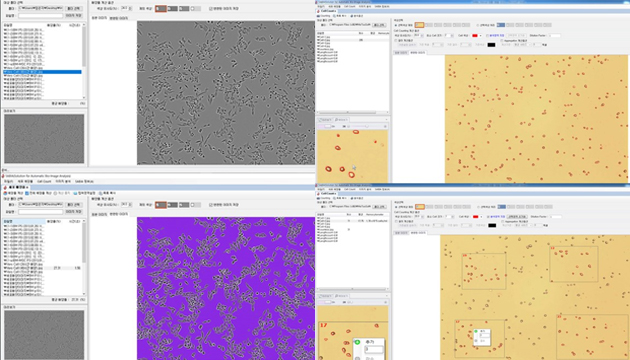Adjust the threshold stepper above the grayscale image
630x360 pixels.
[x=126, y=8]
